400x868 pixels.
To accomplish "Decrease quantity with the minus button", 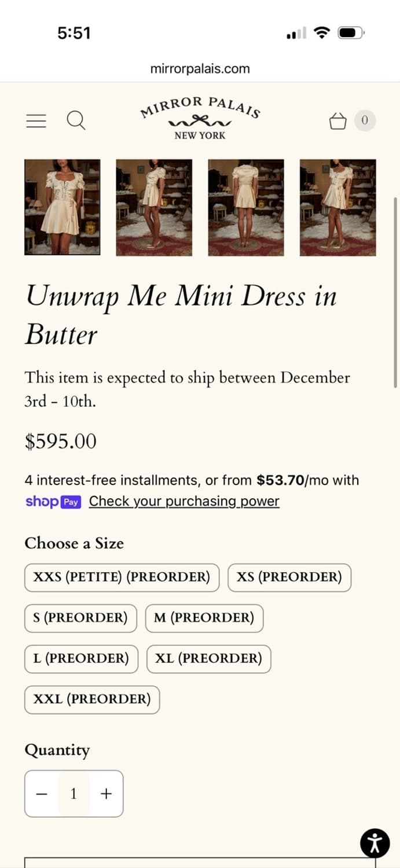I will [42, 793].
